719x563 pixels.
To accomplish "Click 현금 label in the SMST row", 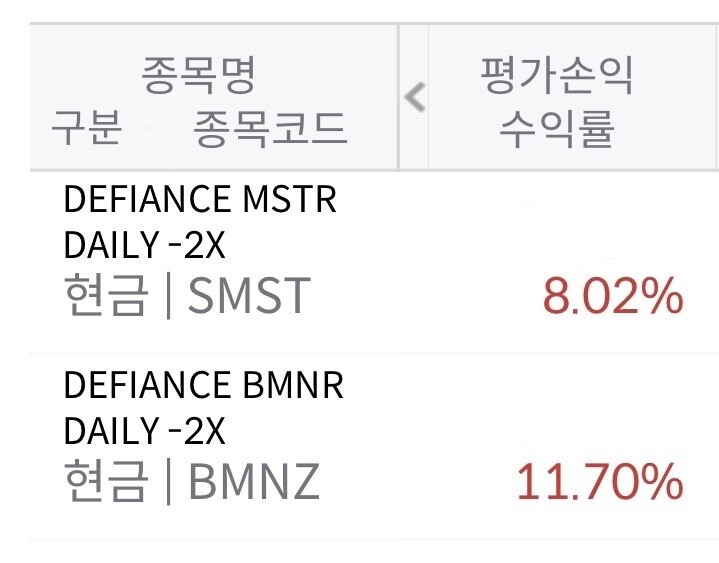I will tap(106, 295).
